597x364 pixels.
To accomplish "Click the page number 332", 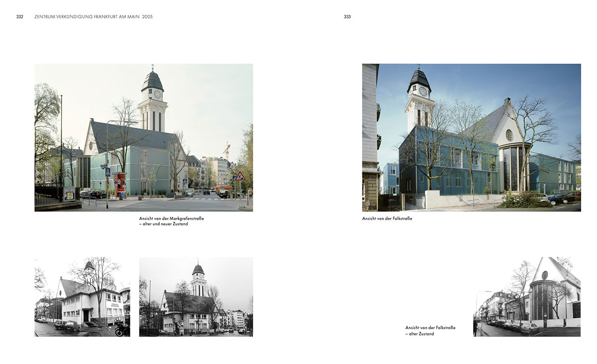I will coord(20,16).
